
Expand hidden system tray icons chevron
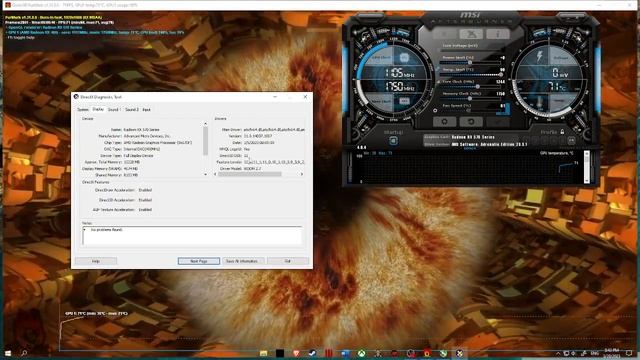tap(558, 353)
